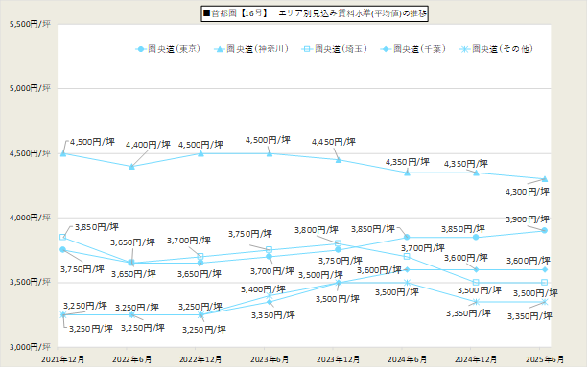This screenshot has height=368, width=588.
Task: Click the 圏央道(その他) legend asterisk marker
Action: pyautogui.click(x=464, y=49)
